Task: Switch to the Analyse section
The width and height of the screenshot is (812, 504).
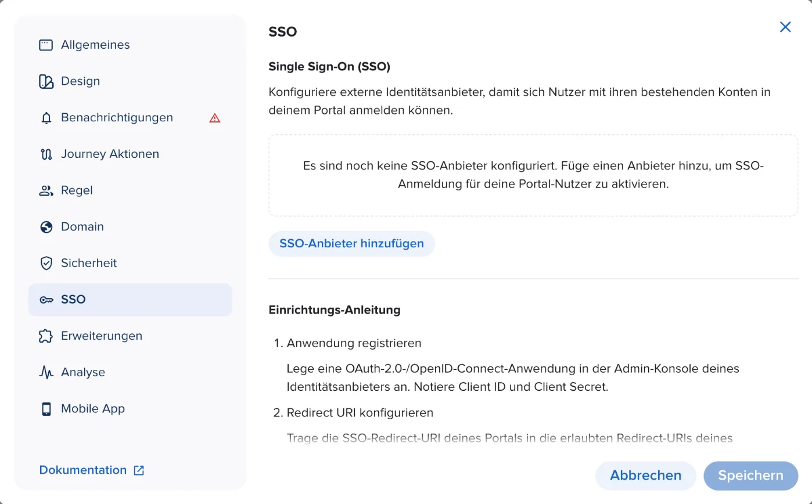Action: point(130,372)
